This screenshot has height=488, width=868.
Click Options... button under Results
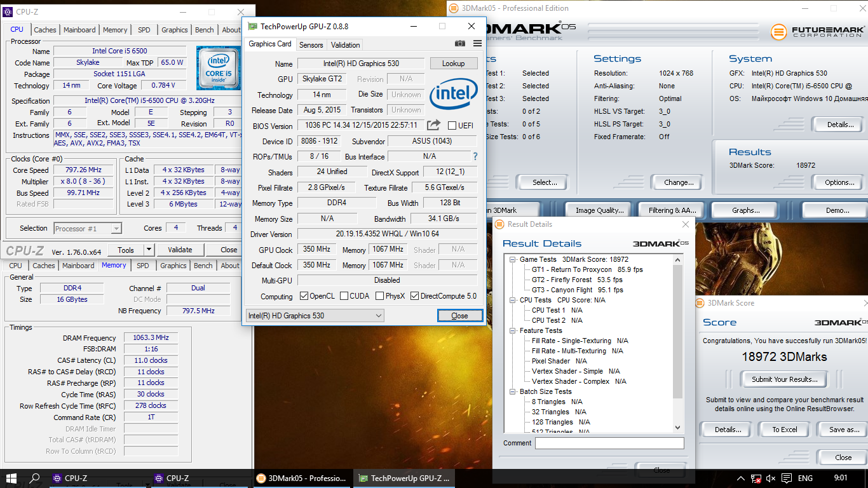tap(839, 182)
